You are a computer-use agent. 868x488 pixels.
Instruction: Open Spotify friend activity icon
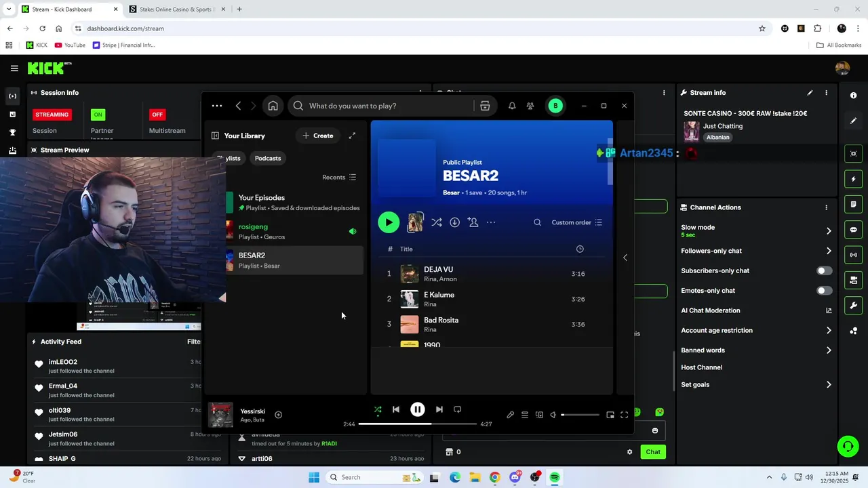click(x=530, y=106)
